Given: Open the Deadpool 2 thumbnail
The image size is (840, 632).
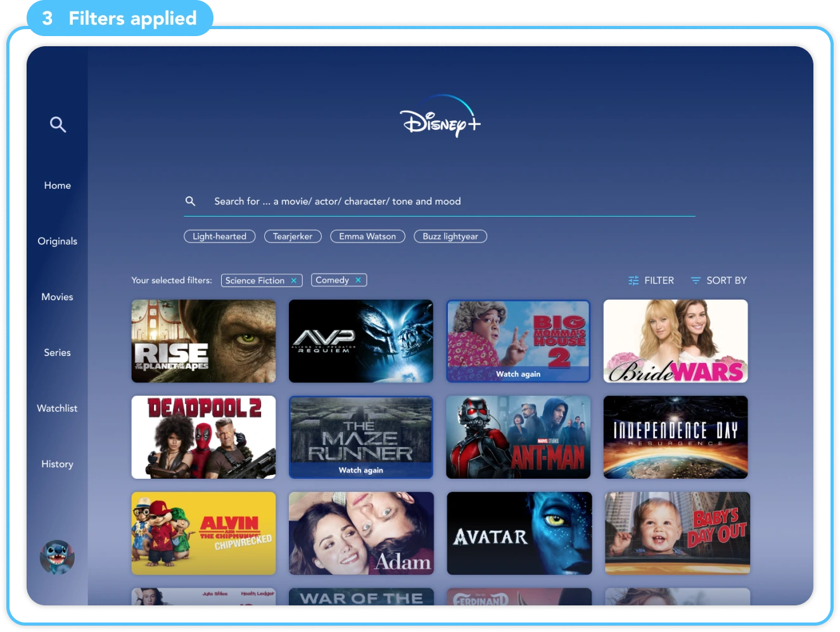Looking at the screenshot, I should 203,437.
